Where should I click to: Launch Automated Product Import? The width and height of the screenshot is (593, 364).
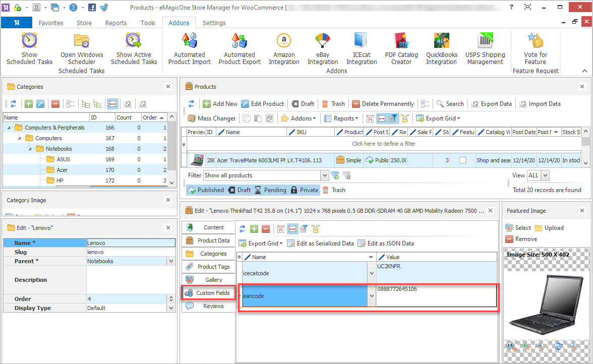click(x=190, y=48)
